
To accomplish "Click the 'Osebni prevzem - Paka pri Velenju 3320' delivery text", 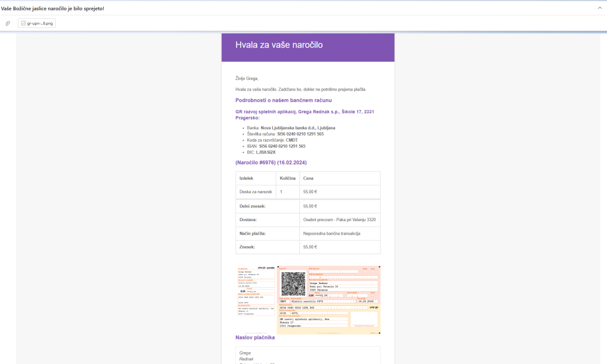I will (x=339, y=219).
